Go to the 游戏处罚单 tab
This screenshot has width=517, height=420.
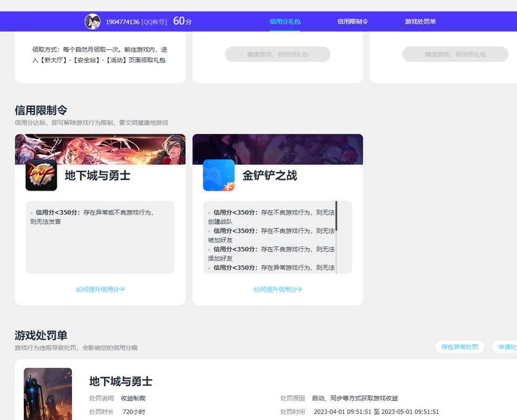[420, 22]
